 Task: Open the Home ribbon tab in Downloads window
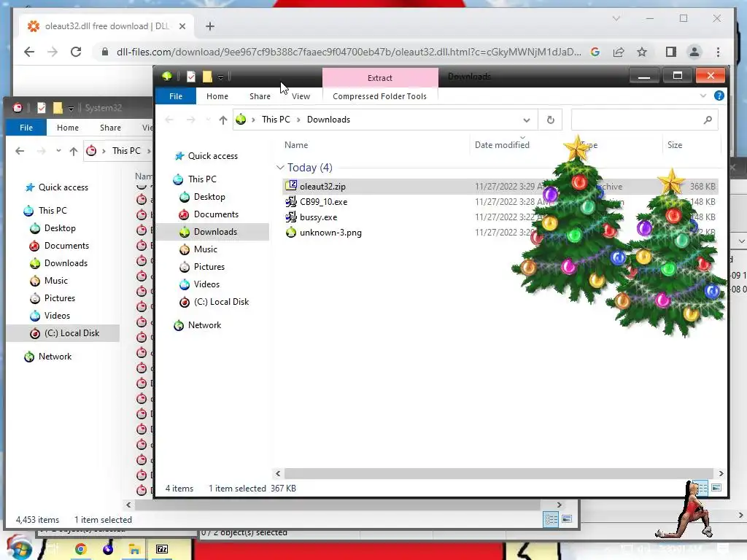(217, 96)
